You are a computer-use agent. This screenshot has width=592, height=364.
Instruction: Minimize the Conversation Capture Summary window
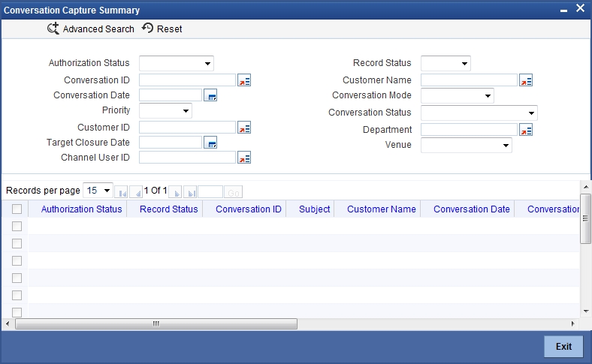coord(563,11)
